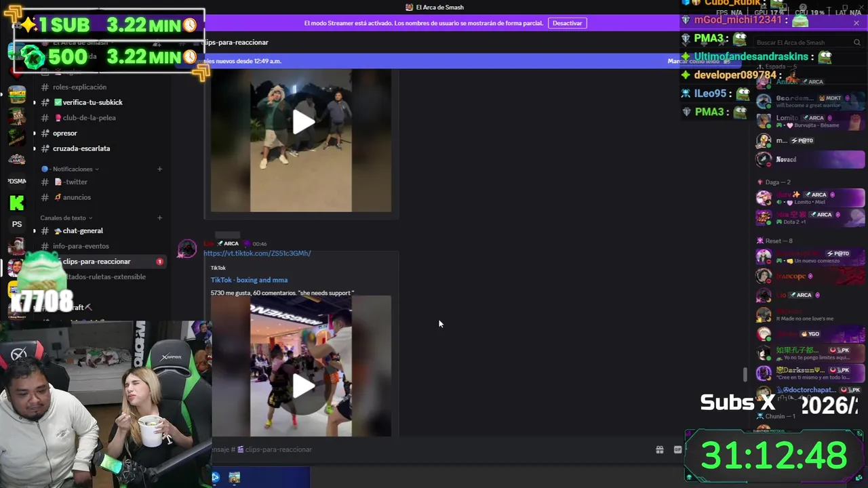Click the avatar of the TikTok link poster
The width and height of the screenshot is (868, 488).
click(x=186, y=249)
